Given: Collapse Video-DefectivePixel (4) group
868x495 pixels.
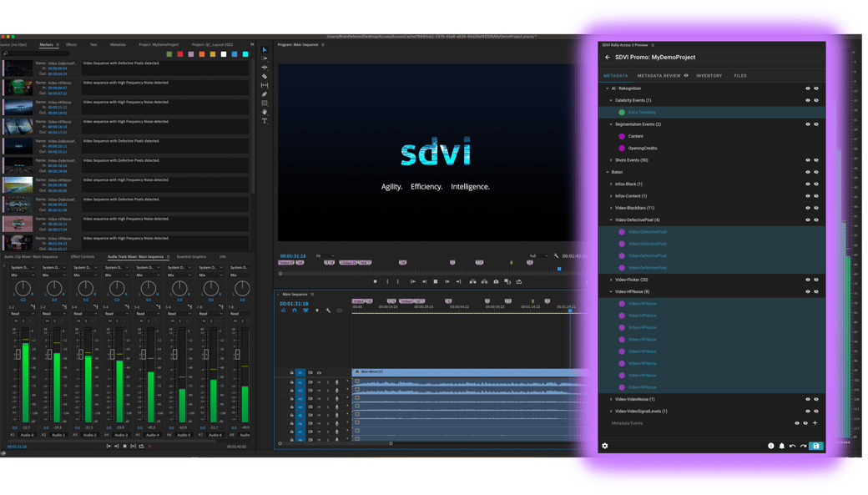Looking at the screenshot, I should [611, 220].
